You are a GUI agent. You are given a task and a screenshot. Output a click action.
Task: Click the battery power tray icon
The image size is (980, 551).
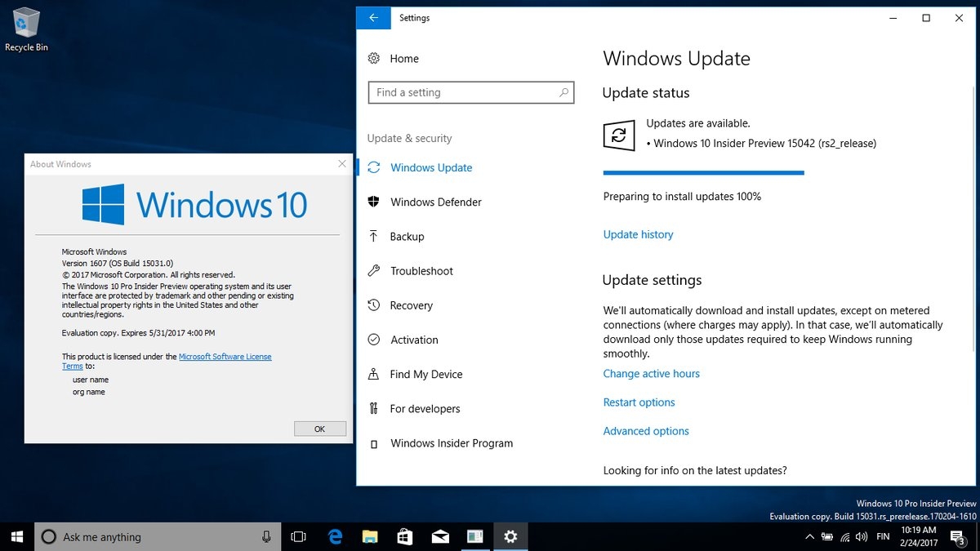point(827,537)
